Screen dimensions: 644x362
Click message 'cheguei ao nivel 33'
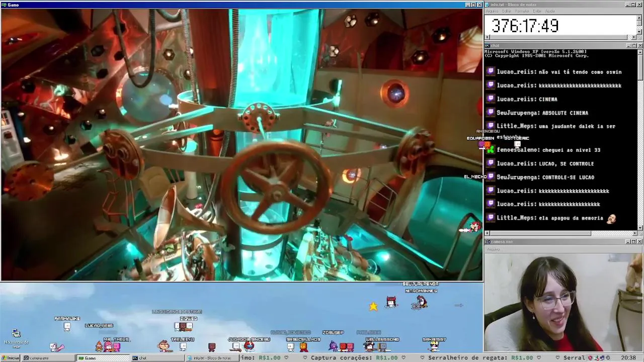click(572, 150)
